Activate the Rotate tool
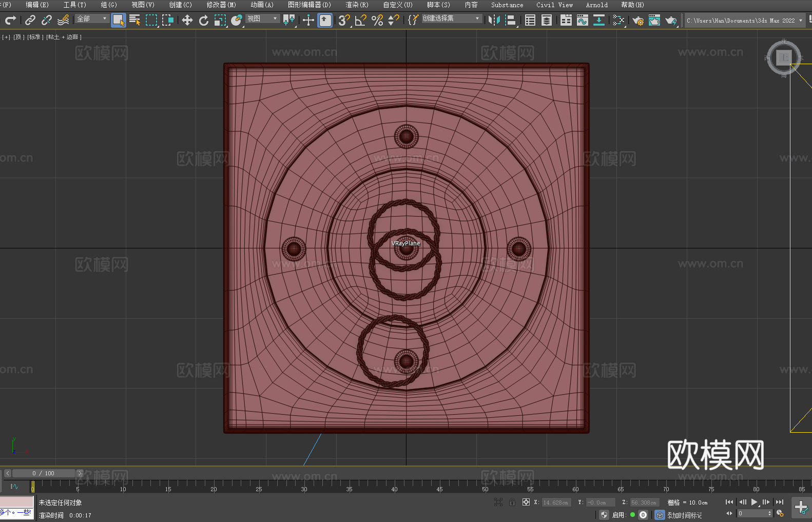Viewport: 812px width, 522px height. [x=204, y=20]
